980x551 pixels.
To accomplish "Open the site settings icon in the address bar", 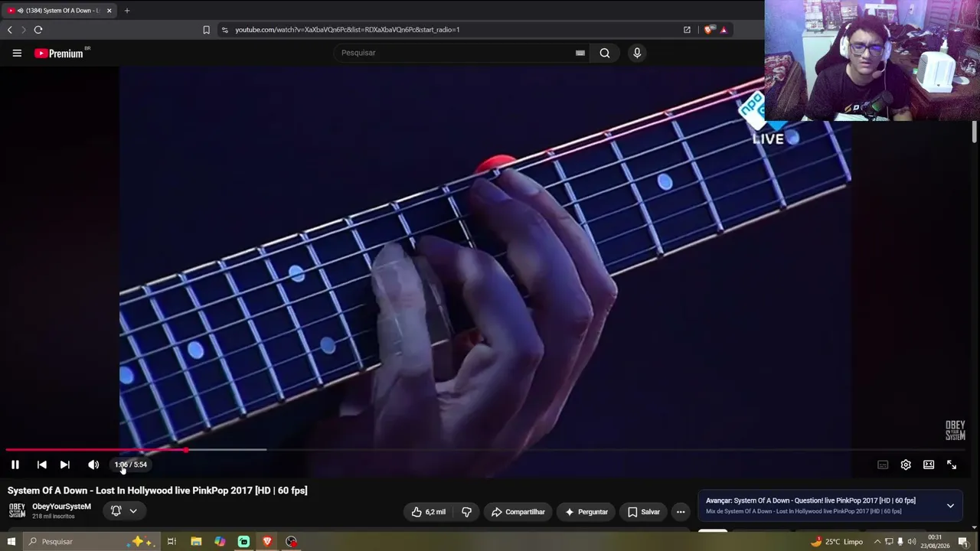I will [x=224, y=30].
